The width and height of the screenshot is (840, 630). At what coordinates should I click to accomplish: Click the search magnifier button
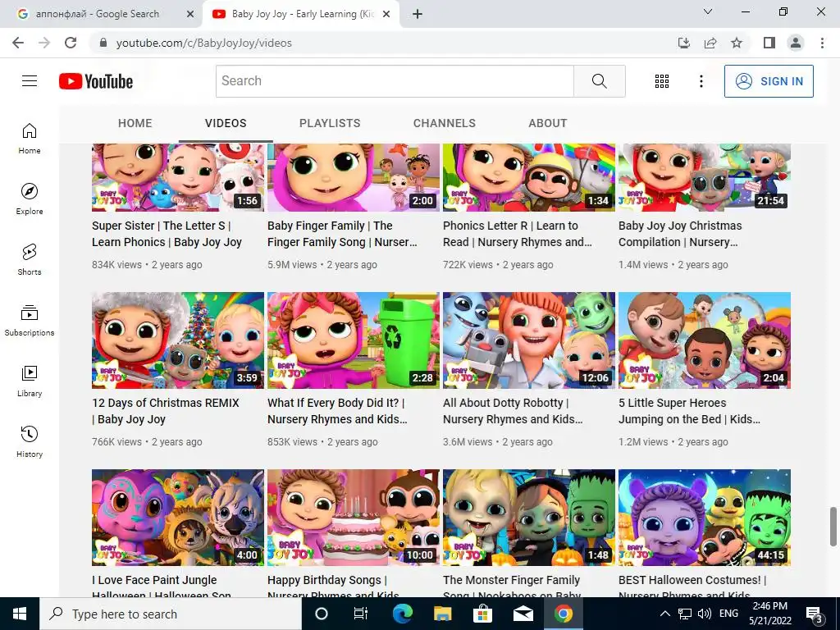click(x=600, y=81)
